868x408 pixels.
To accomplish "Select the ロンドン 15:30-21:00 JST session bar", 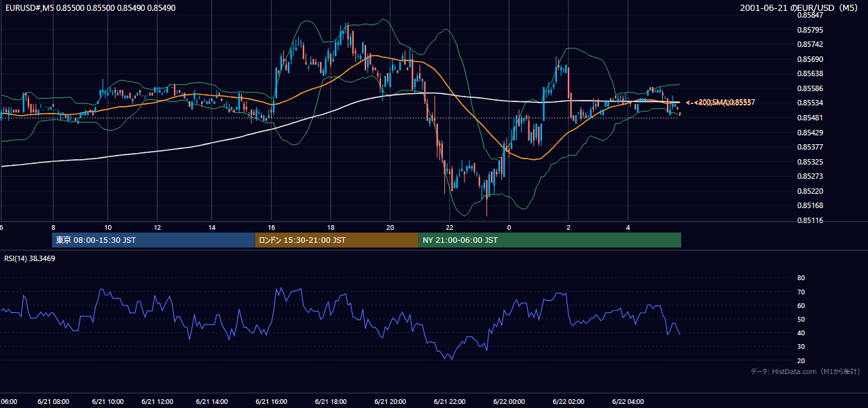I will [337, 240].
